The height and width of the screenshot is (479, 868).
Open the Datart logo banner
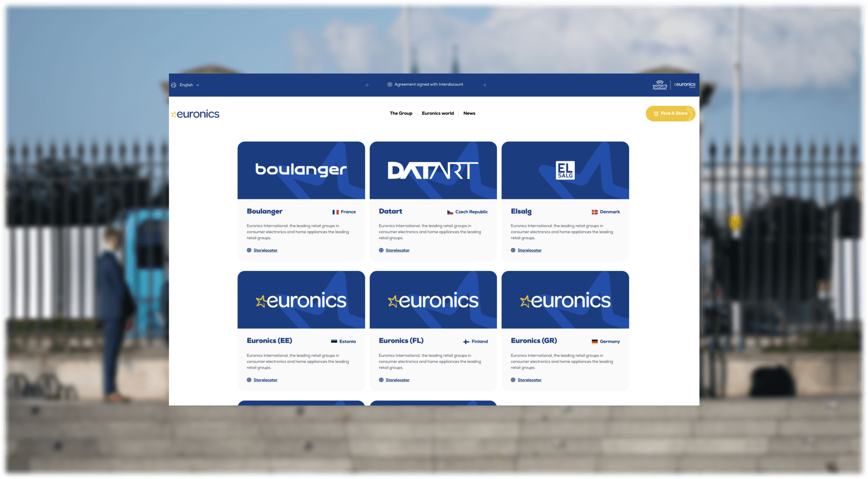433,170
